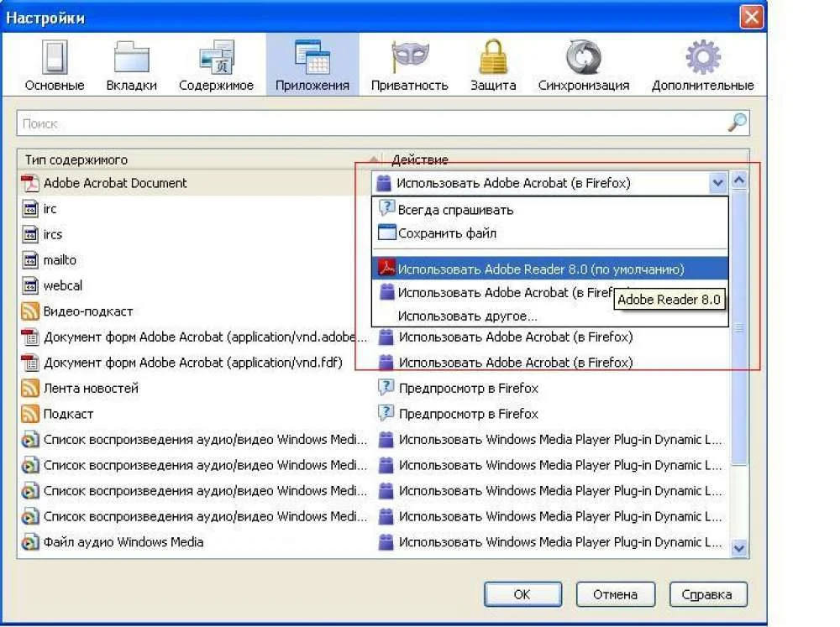Click the Отмена button
The image size is (840, 627).
point(615,594)
